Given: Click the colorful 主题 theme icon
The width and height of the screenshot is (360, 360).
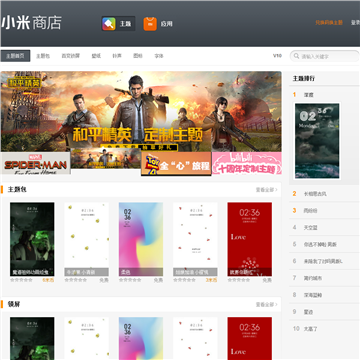Looking at the screenshot, I should pyautogui.click(x=109, y=24).
